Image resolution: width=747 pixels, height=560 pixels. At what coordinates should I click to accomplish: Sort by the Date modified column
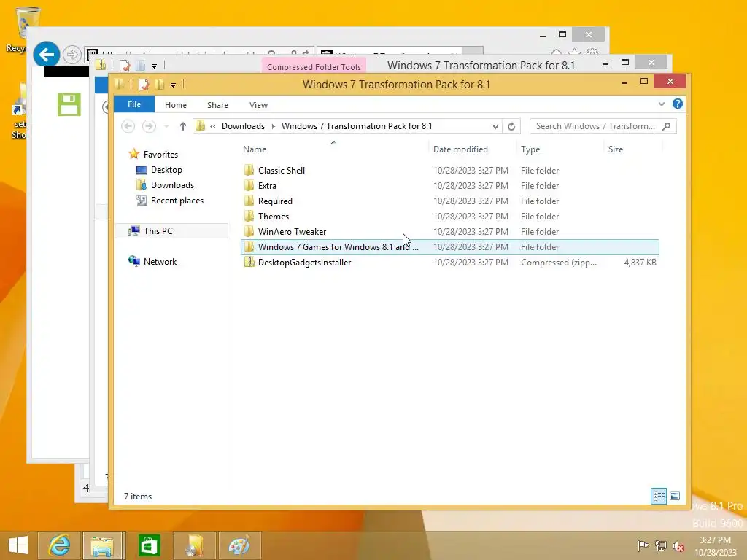[460, 149]
